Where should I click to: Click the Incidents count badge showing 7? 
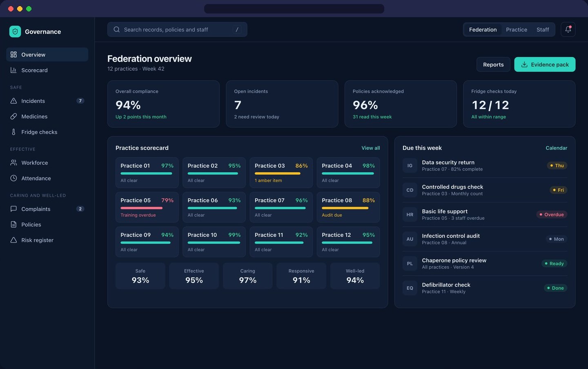pyautogui.click(x=80, y=101)
